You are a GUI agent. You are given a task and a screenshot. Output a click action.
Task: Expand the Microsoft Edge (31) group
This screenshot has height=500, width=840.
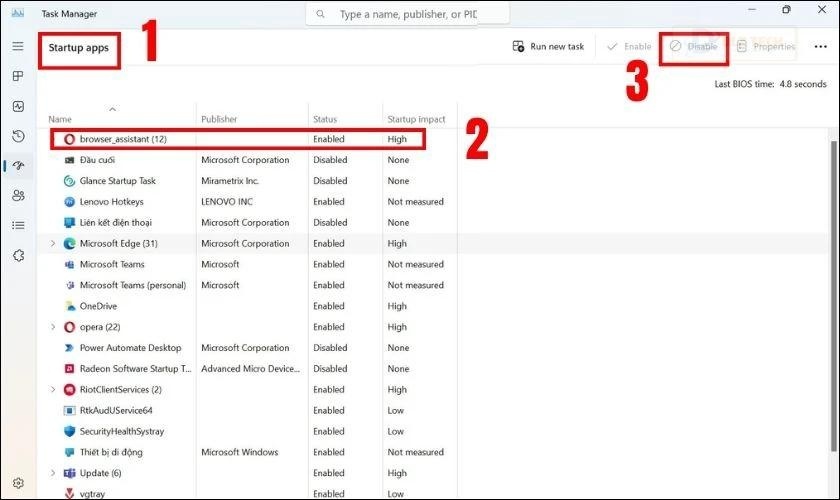click(x=53, y=243)
